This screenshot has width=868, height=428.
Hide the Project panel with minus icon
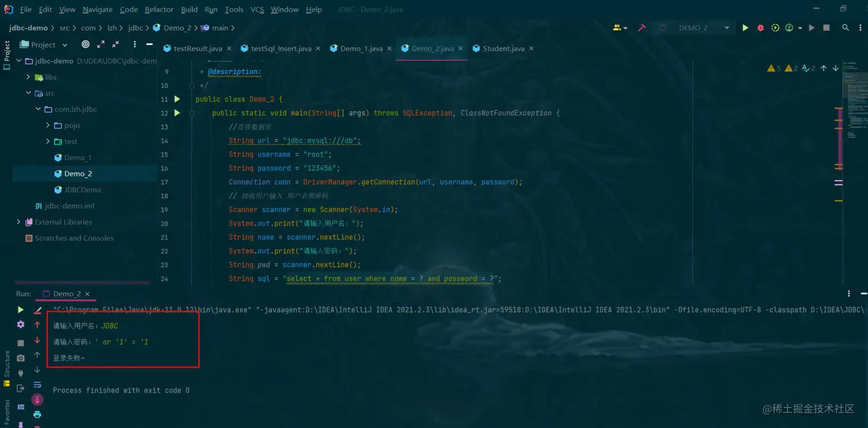[149, 44]
